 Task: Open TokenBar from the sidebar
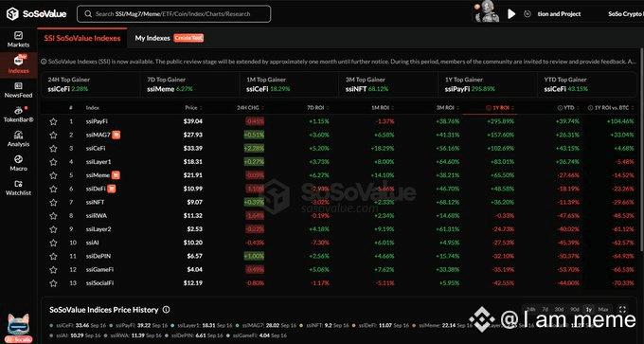(x=19, y=115)
